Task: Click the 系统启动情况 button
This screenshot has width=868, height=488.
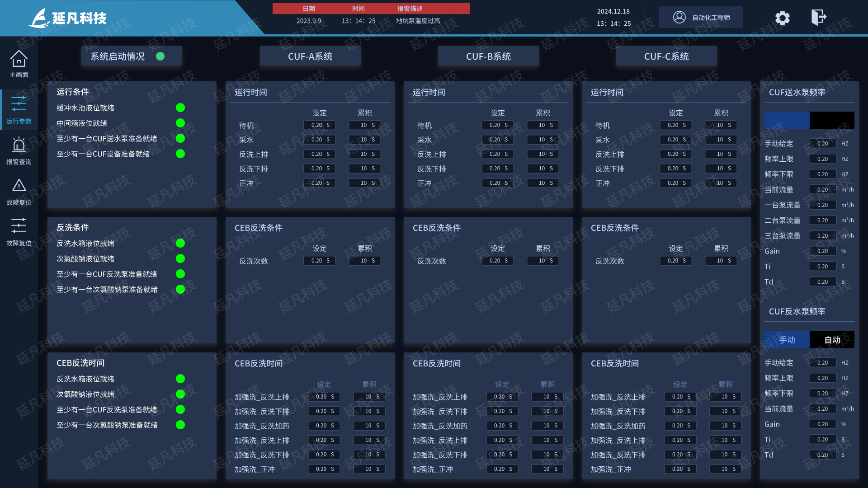Action: (x=131, y=56)
